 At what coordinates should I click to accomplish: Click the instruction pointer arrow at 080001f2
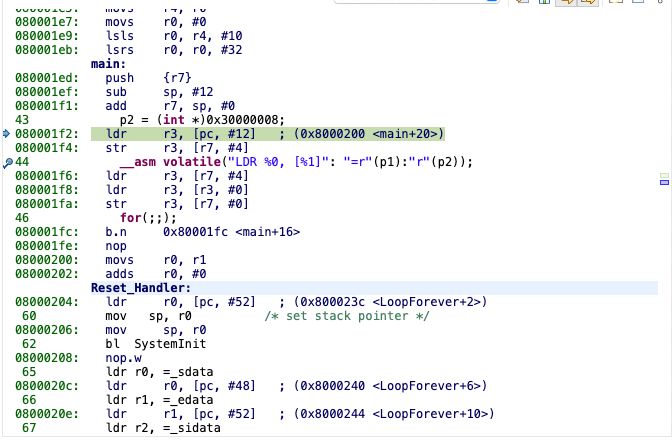tap(6, 134)
